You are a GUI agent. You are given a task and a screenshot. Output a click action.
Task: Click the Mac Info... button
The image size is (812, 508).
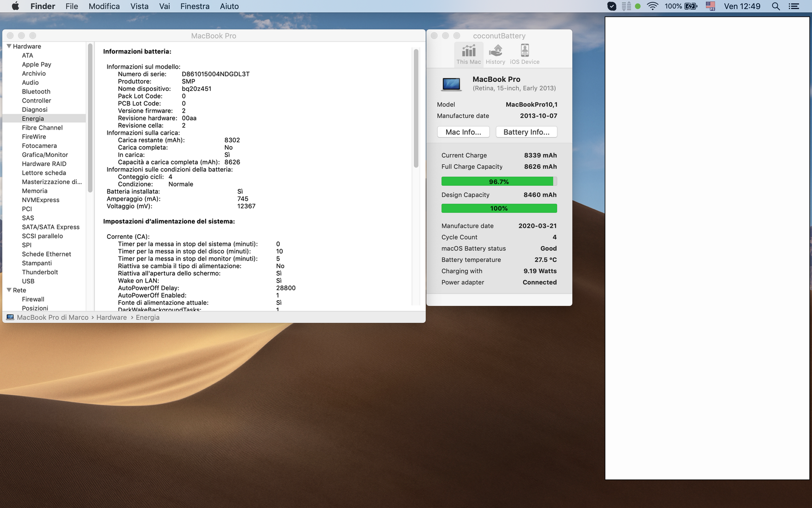[463, 132]
